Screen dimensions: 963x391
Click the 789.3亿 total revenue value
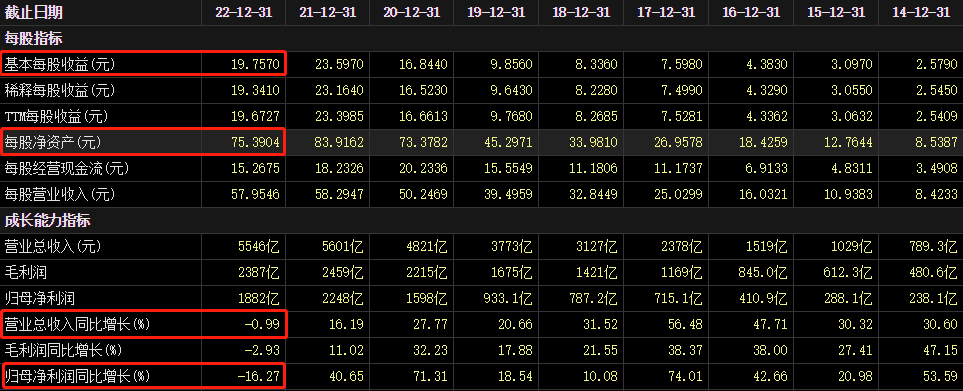933,247
